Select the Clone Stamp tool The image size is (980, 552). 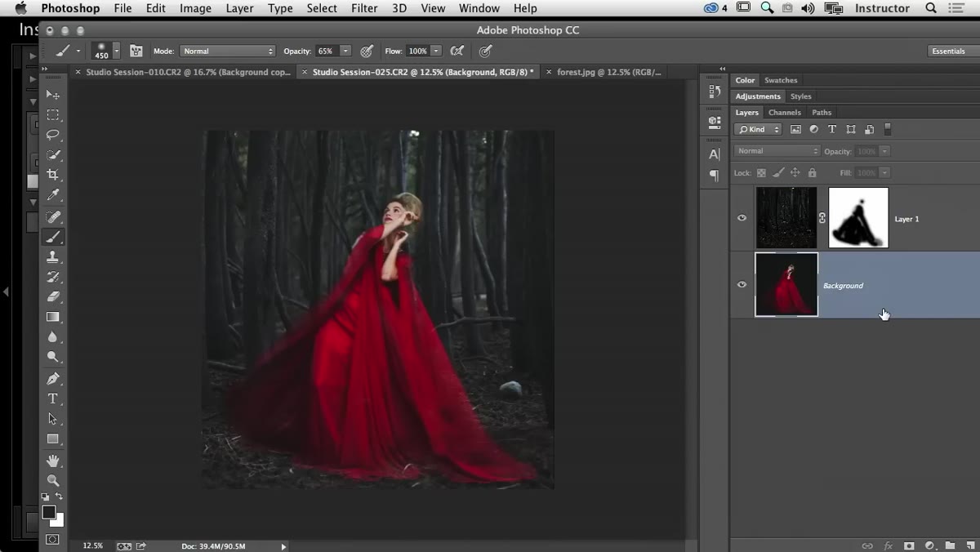click(x=53, y=256)
